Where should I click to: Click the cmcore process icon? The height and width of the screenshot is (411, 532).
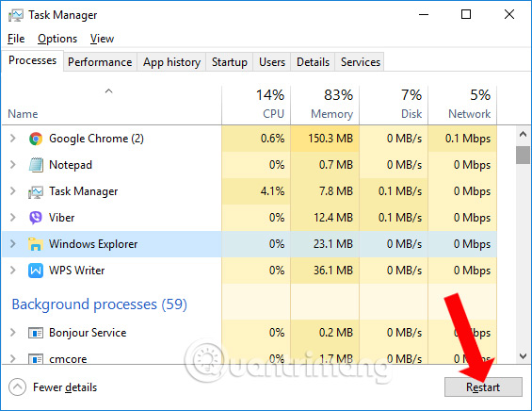point(36,359)
